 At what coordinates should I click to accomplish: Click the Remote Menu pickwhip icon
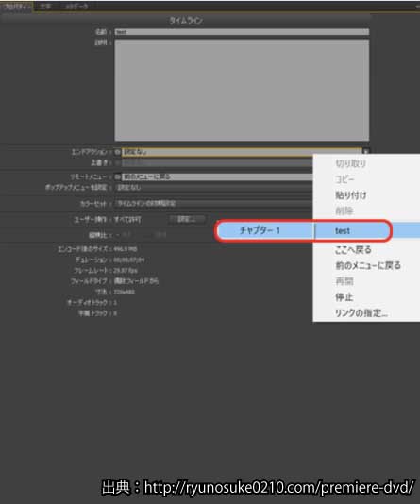pyautogui.click(x=118, y=176)
